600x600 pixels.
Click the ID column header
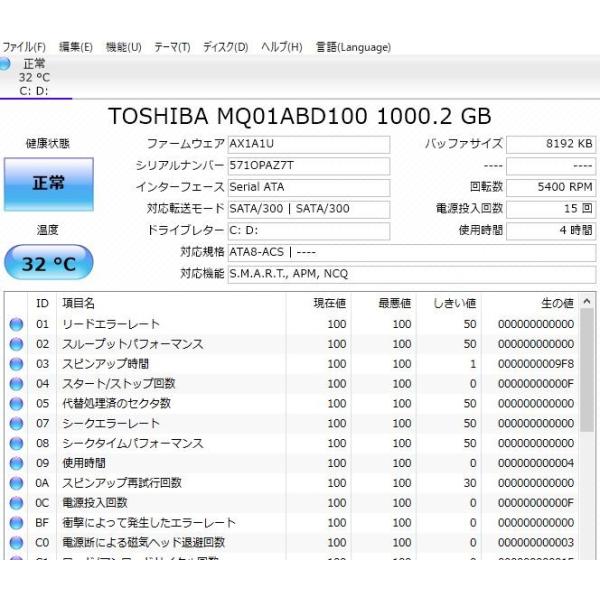42,303
